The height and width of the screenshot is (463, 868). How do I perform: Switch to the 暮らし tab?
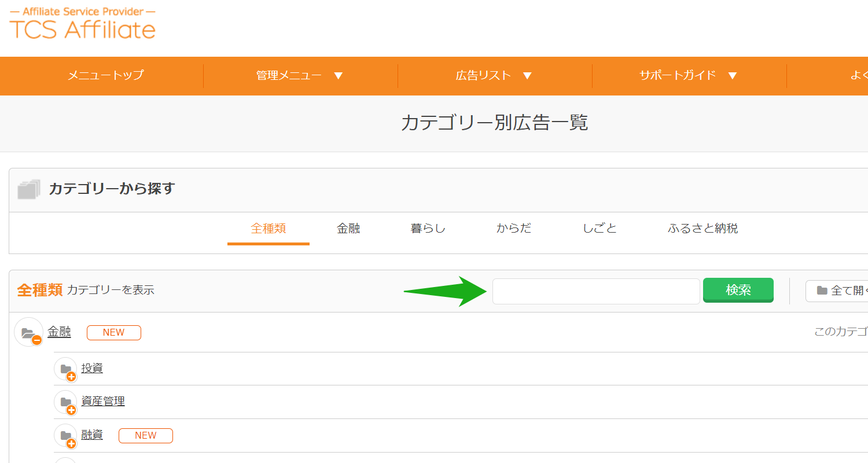(x=428, y=228)
